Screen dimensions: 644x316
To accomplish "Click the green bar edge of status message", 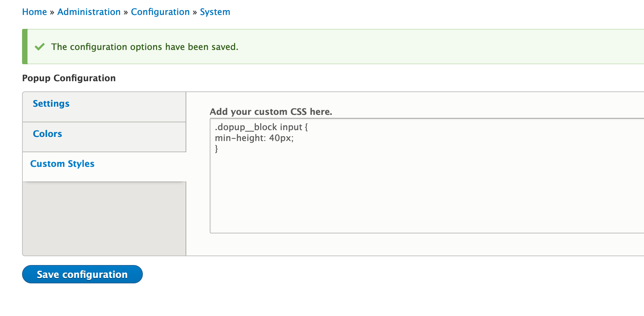I will [25, 47].
